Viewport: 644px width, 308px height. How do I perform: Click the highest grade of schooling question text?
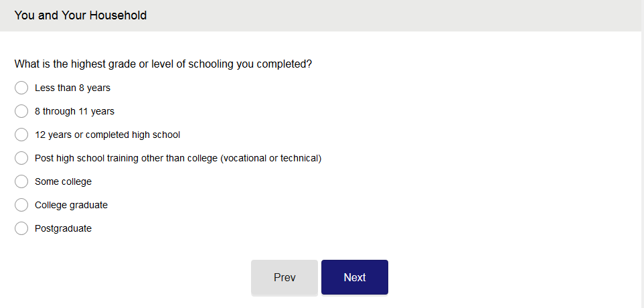coord(163,64)
